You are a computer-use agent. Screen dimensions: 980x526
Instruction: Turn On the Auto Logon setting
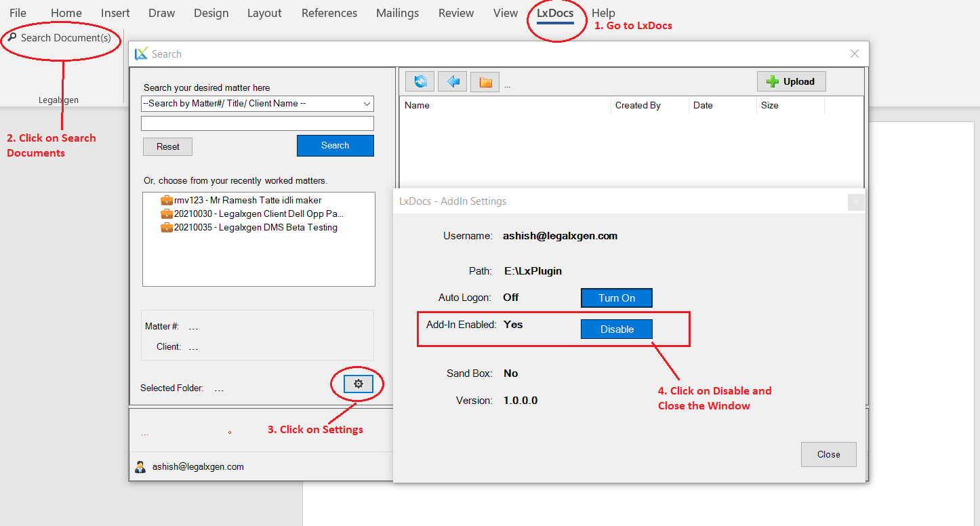click(x=616, y=298)
